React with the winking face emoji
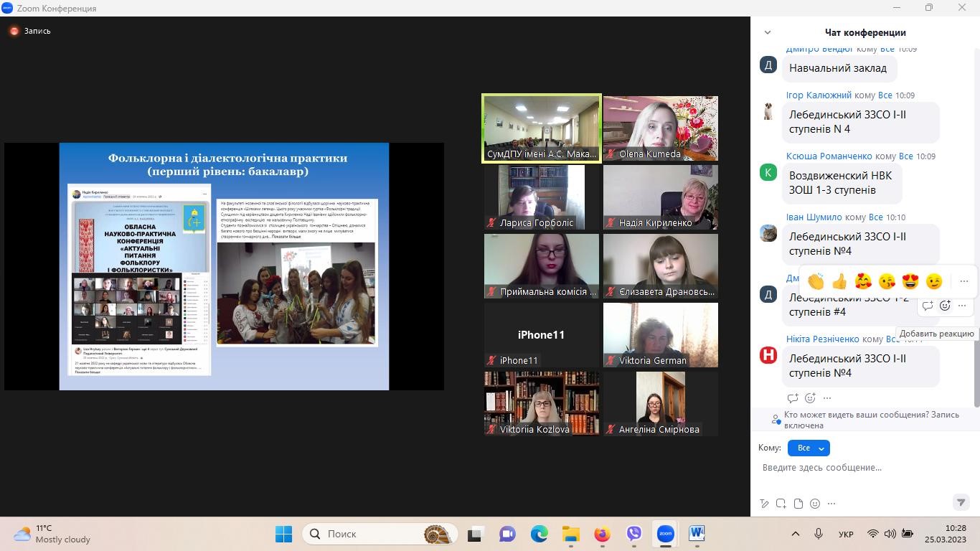 coord(934,281)
